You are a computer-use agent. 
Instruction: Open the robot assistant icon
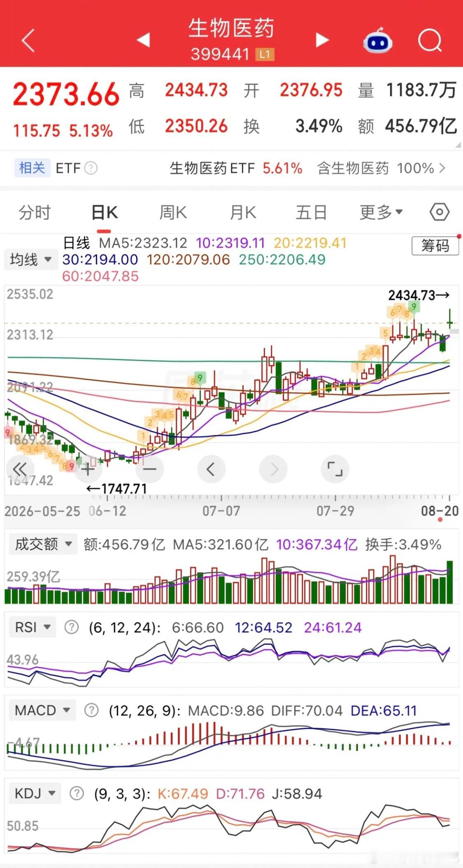(377, 41)
